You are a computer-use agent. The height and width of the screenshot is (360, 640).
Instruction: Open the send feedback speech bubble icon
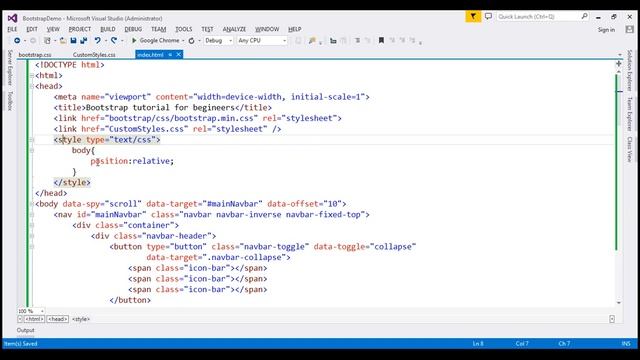488,16
